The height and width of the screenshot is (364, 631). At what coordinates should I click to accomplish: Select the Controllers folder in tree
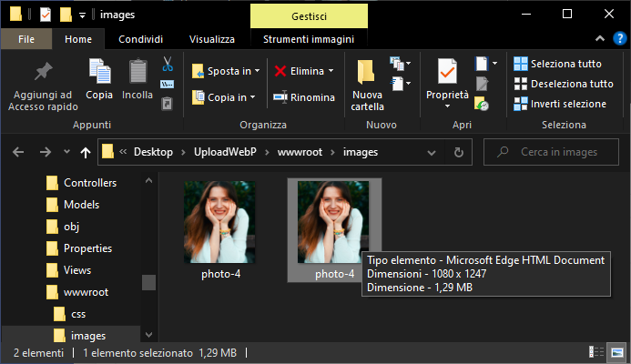point(82,183)
